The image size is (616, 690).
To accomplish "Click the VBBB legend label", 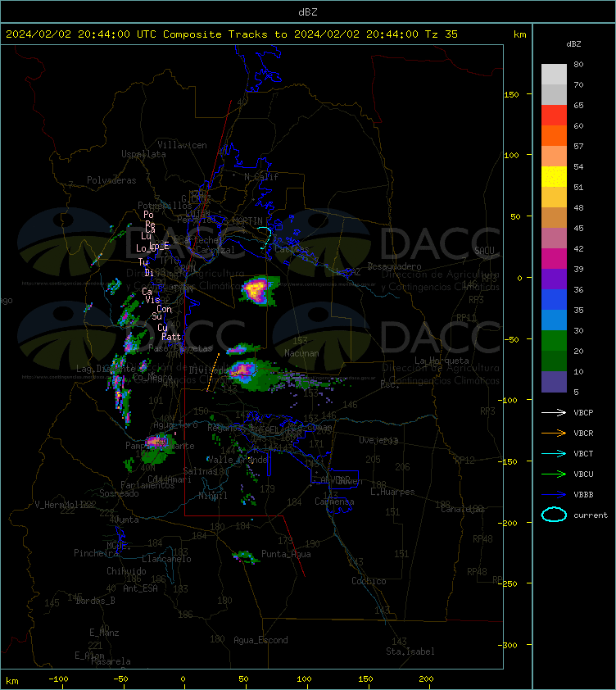I will [x=583, y=495].
